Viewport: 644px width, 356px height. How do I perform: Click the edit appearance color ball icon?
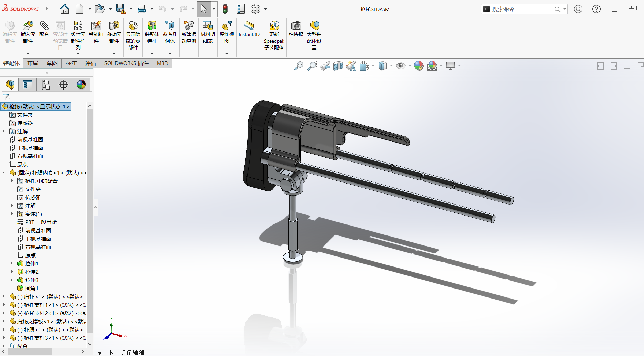(x=419, y=66)
